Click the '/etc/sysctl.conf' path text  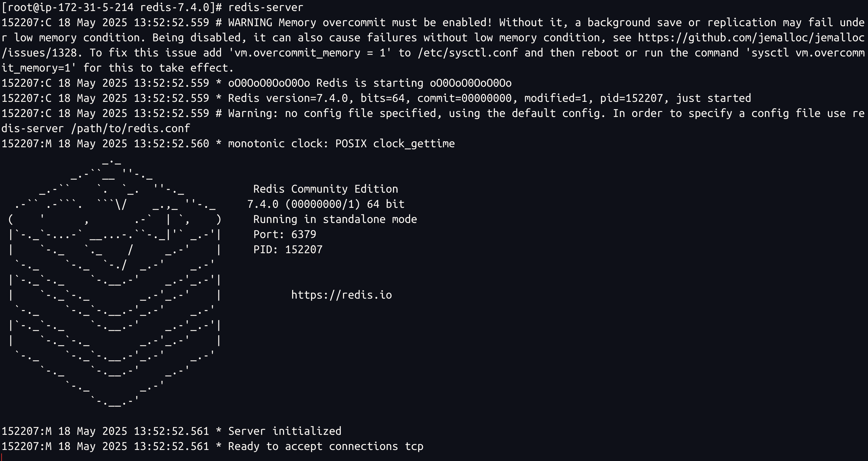[468, 53]
